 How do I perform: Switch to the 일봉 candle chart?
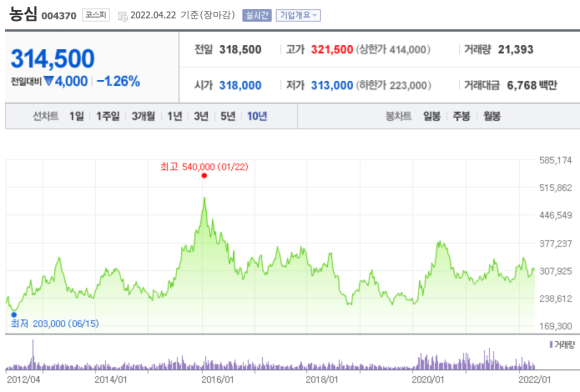click(432, 116)
